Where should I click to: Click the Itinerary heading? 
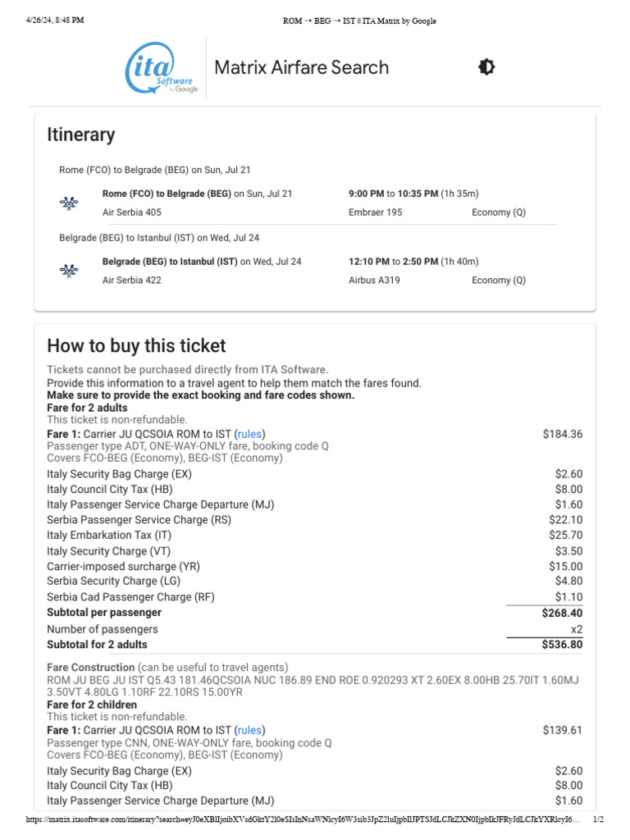[x=80, y=135]
